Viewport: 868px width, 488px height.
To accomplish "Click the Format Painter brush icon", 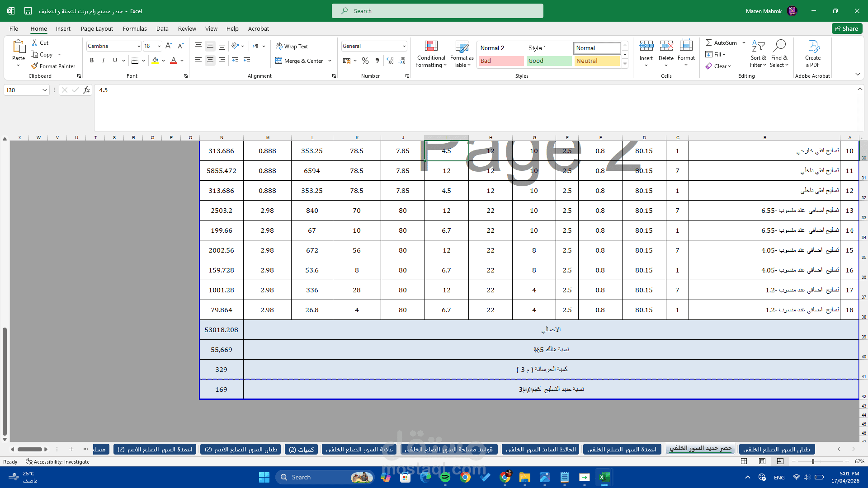I will [x=34, y=66].
